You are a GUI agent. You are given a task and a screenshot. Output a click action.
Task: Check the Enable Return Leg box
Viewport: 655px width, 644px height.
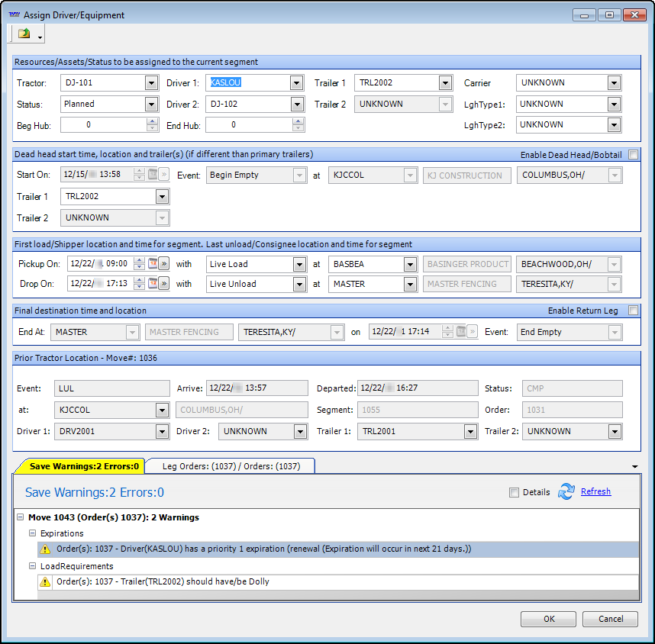(x=633, y=311)
